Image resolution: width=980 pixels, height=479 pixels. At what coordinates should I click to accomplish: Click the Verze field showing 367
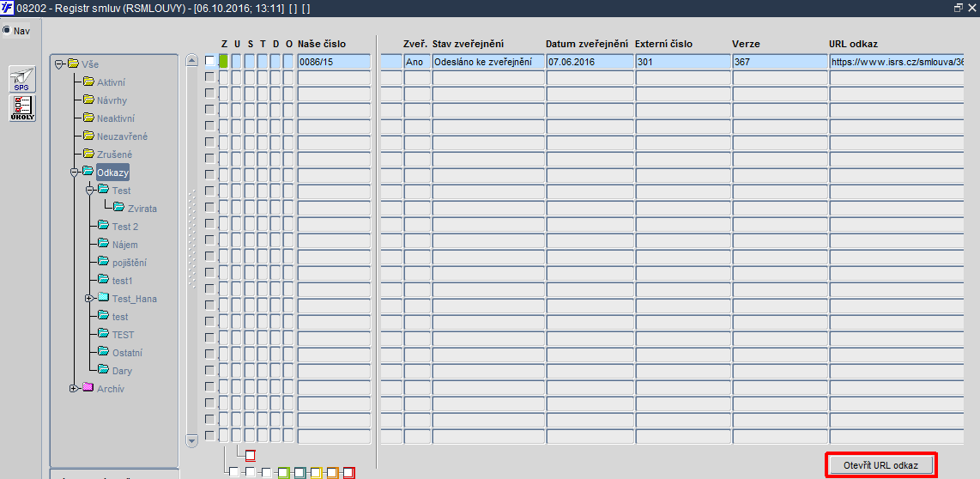pos(780,61)
